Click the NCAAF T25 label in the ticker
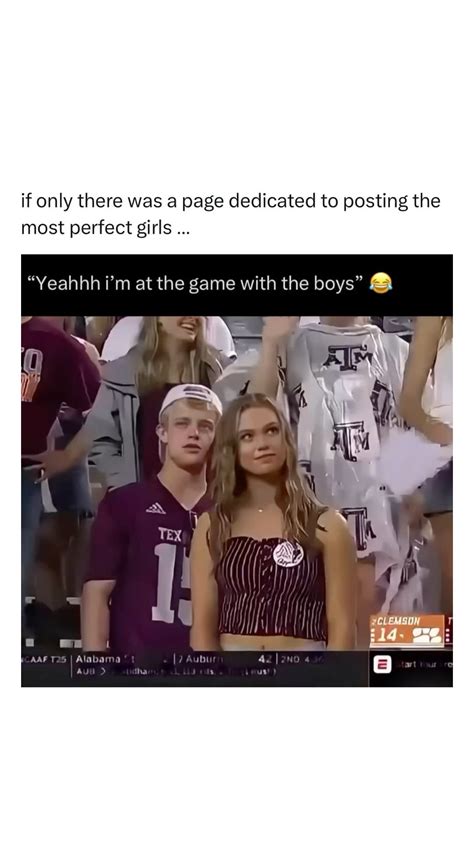The height and width of the screenshot is (842, 474). [x=44, y=659]
